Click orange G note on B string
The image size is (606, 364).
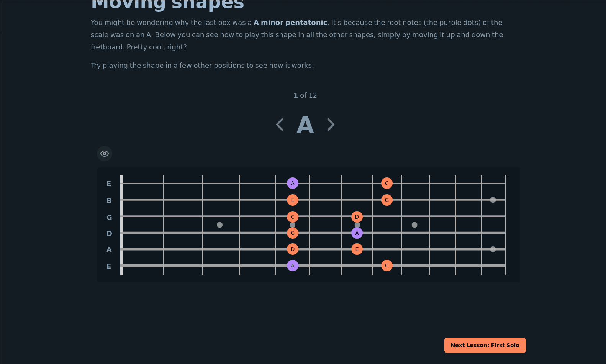click(387, 200)
